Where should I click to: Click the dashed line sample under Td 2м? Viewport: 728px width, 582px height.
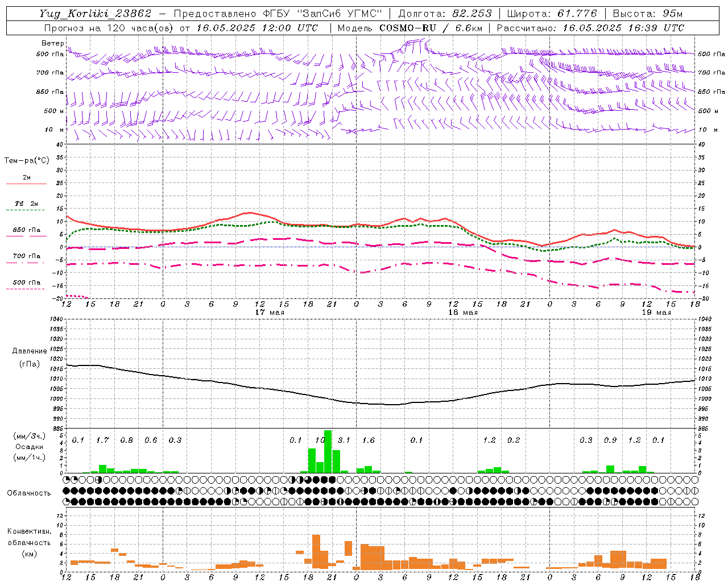pyautogui.click(x=27, y=210)
